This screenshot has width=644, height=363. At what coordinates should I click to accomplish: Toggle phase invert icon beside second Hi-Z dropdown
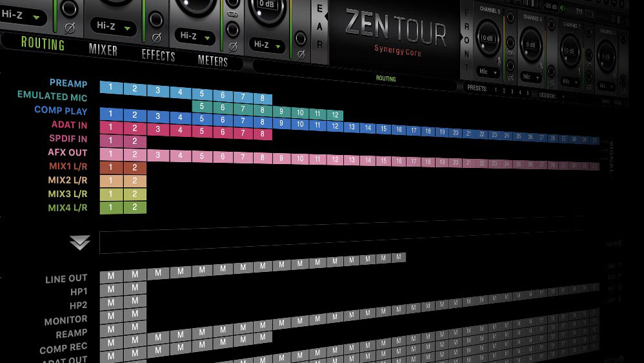(x=156, y=38)
